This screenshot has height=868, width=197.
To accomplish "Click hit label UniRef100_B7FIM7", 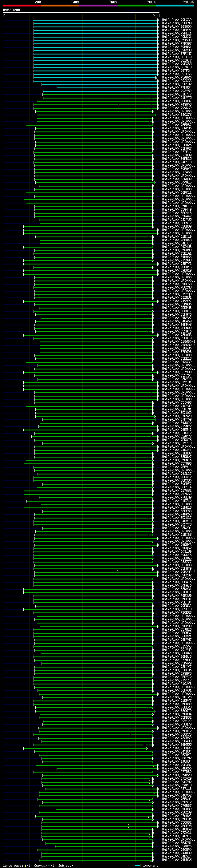I will 177,54.
